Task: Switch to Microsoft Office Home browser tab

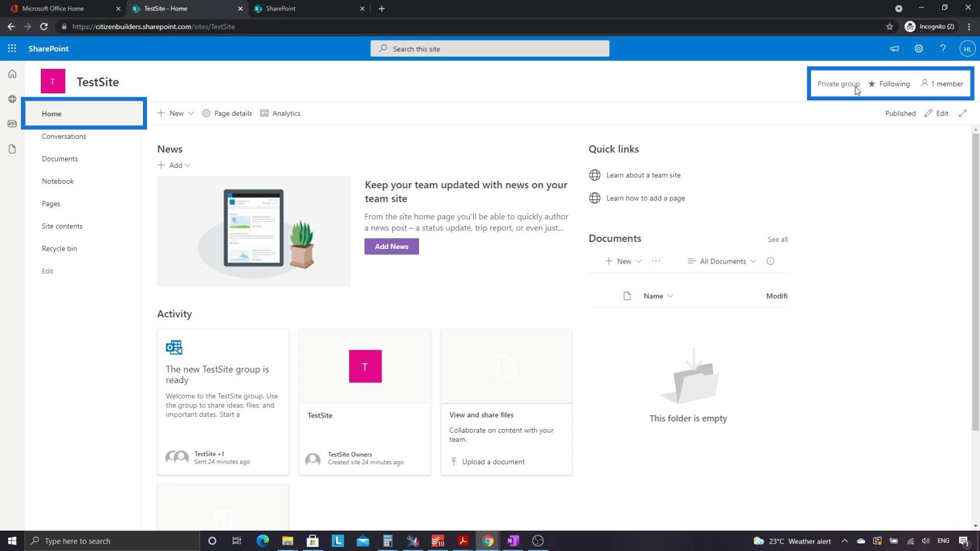Action: point(63,9)
